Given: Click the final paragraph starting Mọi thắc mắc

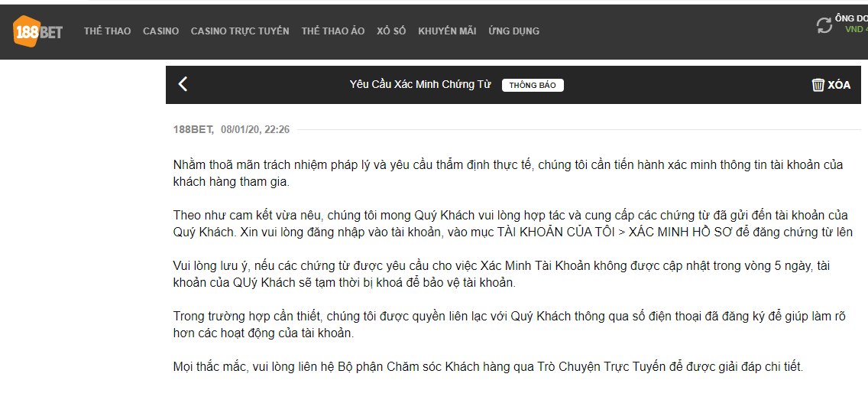Looking at the screenshot, I should [487, 367].
